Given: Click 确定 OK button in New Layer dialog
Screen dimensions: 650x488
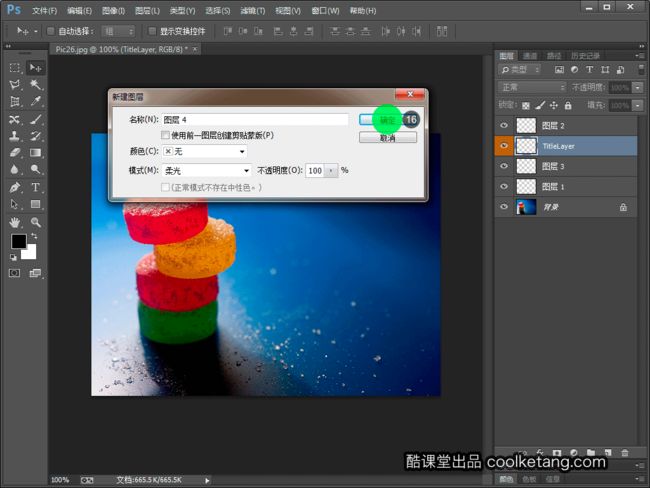Looking at the screenshot, I should (x=388, y=120).
